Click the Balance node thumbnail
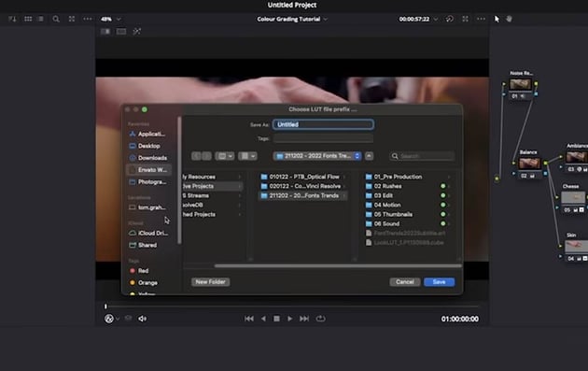Image resolution: width=588 pixels, height=371 pixels. click(x=529, y=164)
